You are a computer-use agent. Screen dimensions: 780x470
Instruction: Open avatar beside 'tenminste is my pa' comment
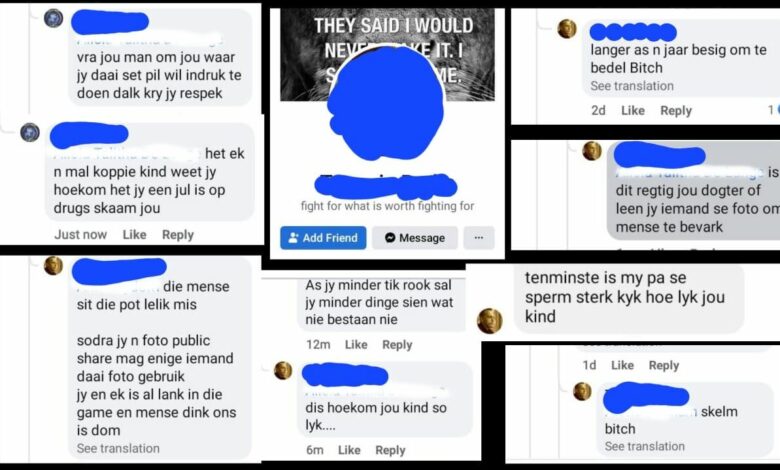click(x=489, y=320)
